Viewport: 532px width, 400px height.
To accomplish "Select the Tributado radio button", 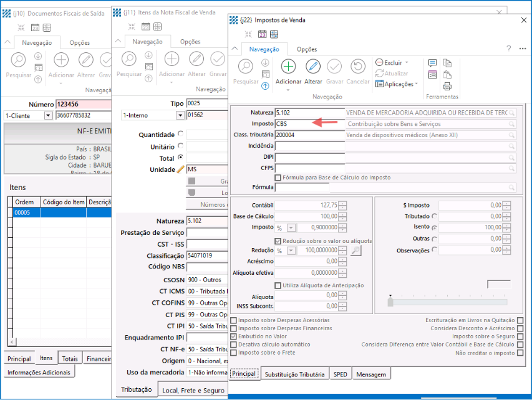I will (434, 216).
